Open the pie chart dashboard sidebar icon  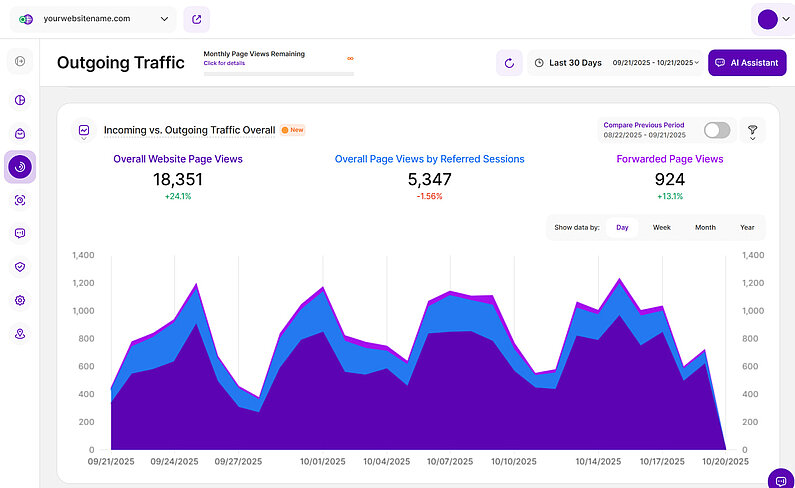20,100
